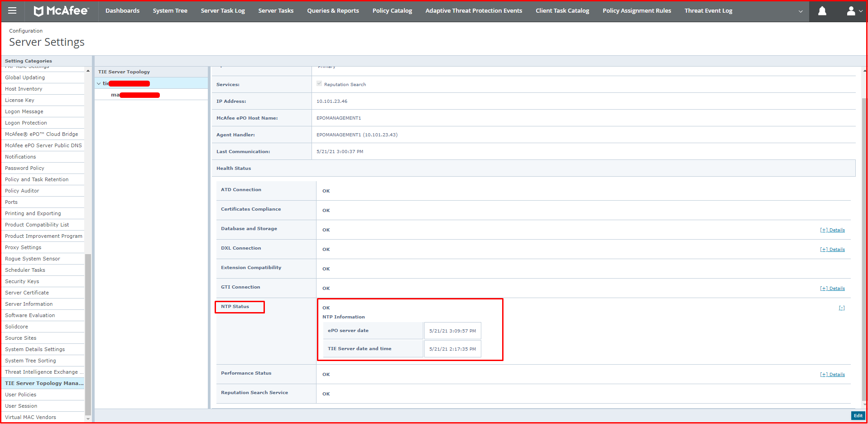
Task: Click the settings categories scrollbar thumb
Action: coord(88,334)
